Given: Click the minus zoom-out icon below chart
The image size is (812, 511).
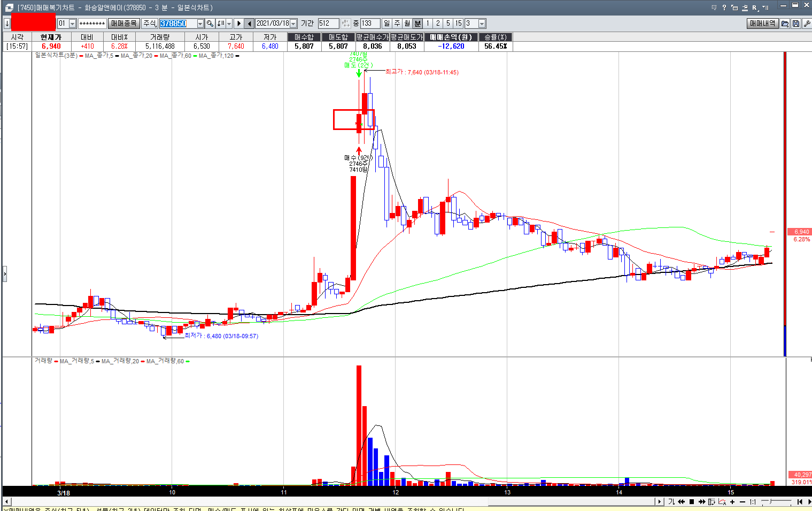Looking at the screenshot, I should click(x=743, y=502).
